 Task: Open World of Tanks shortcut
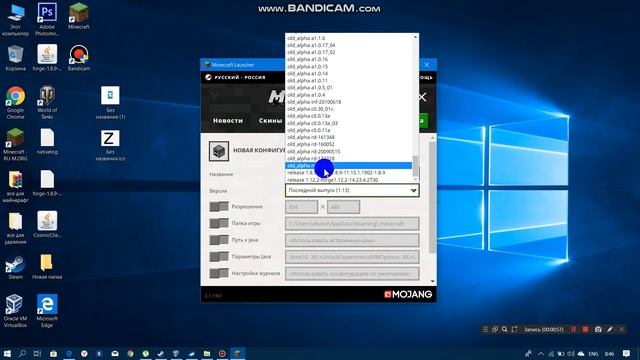[x=47, y=103]
